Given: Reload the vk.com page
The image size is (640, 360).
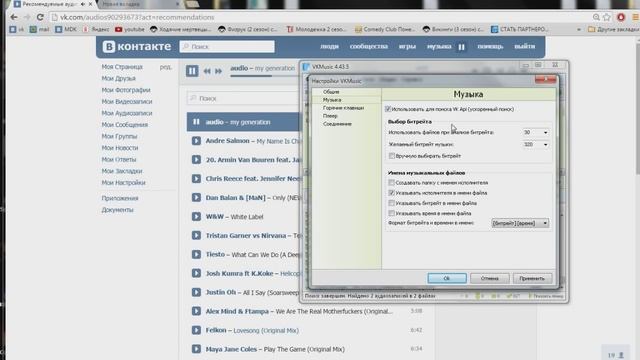Looking at the screenshot, I should tap(40, 17).
